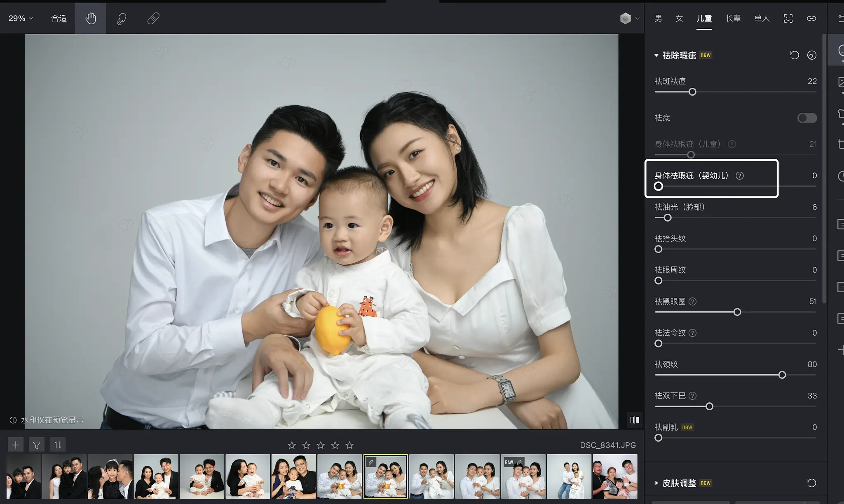Click the add photos plus button
Viewport: 844px width, 504px height.
(16, 445)
